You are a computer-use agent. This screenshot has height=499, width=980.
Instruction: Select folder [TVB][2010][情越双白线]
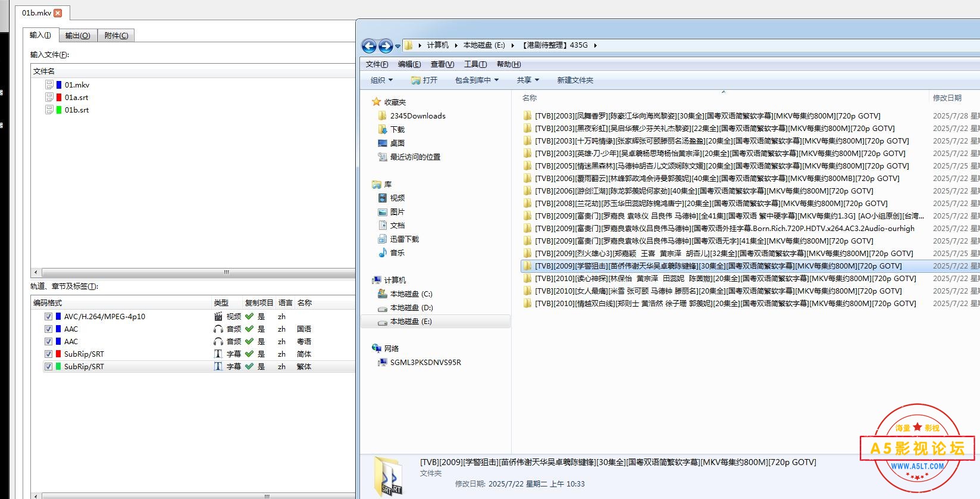point(725,304)
